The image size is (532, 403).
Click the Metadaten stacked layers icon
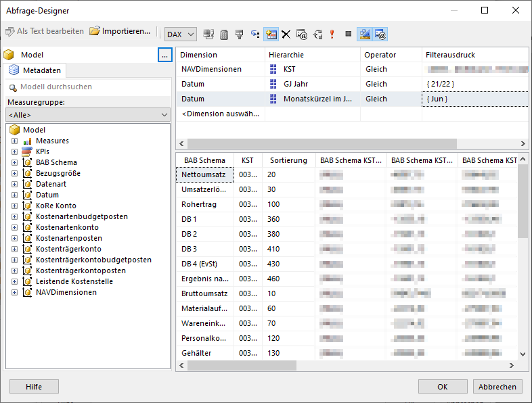pyautogui.click(x=14, y=70)
